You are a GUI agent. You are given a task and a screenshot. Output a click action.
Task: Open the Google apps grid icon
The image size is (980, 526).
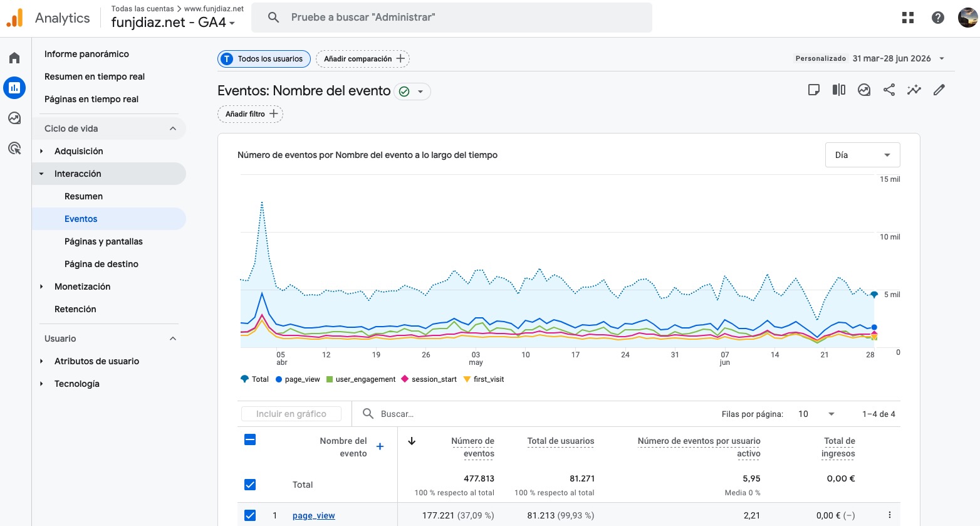pyautogui.click(x=908, y=18)
